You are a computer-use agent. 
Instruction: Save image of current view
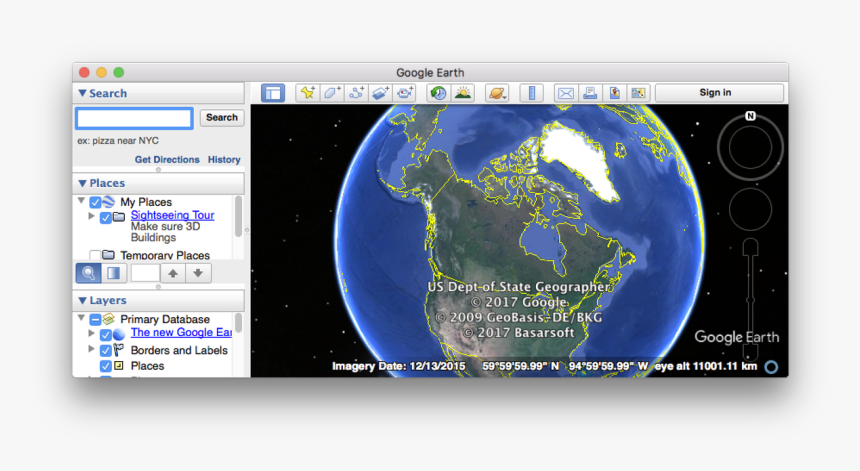click(x=614, y=93)
